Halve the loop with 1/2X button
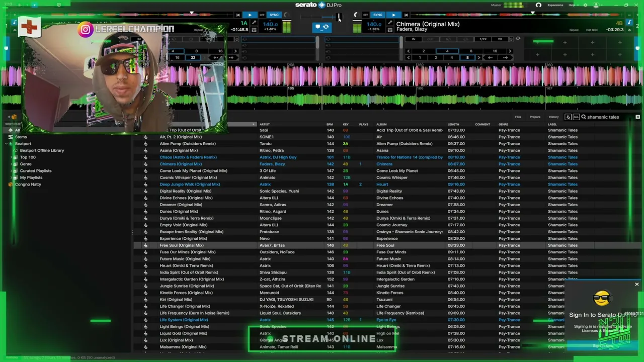This screenshot has width=644, height=362. (x=483, y=39)
